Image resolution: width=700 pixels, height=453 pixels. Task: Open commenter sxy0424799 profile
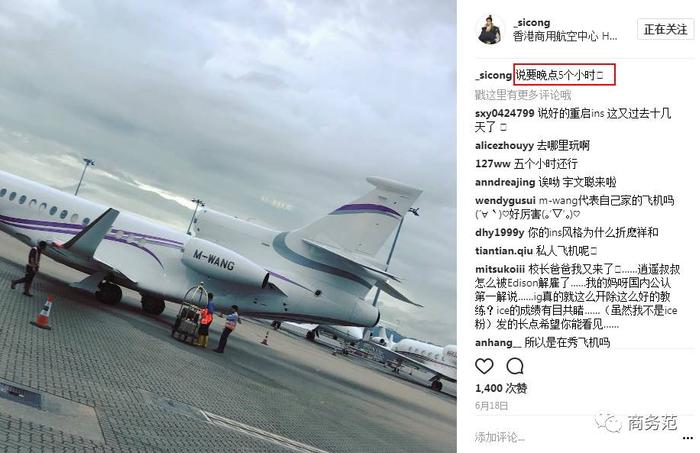tap(504, 113)
